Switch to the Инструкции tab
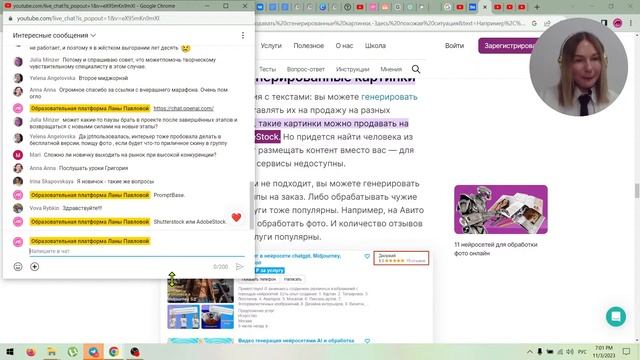This screenshot has height=360, width=640. tap(352, 69)
